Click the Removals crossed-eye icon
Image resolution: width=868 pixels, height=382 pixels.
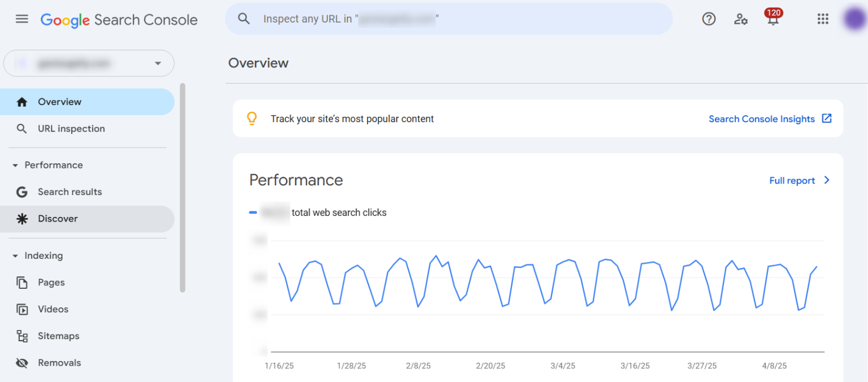22,363
